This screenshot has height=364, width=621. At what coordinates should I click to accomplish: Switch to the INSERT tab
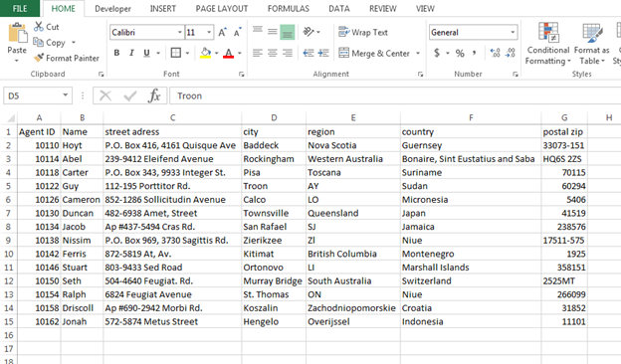[x=163, y=9]
